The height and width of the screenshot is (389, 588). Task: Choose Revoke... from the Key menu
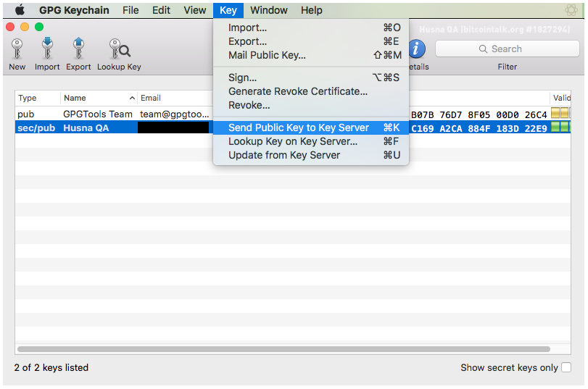coord(311,105)
